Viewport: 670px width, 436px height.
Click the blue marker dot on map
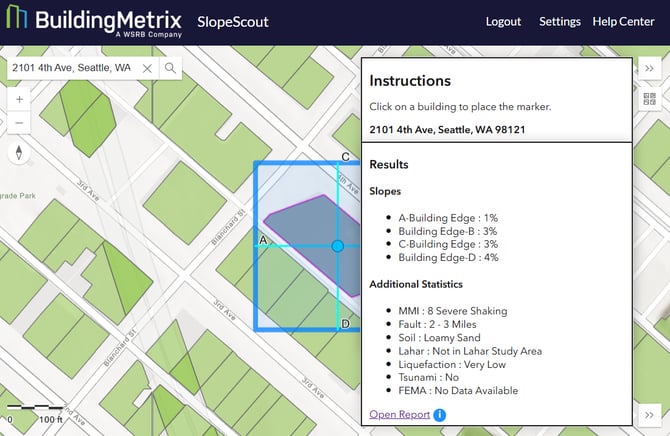tap(338, 246)
